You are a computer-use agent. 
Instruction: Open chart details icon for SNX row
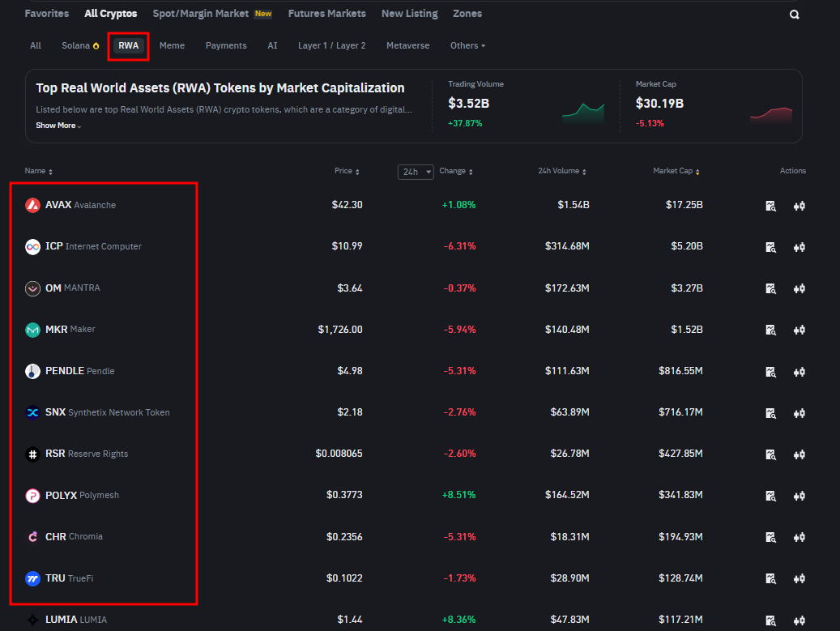[x=770, y=413]
